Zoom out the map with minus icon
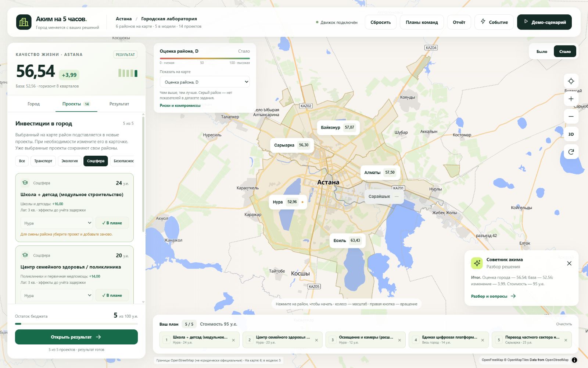 571,117
